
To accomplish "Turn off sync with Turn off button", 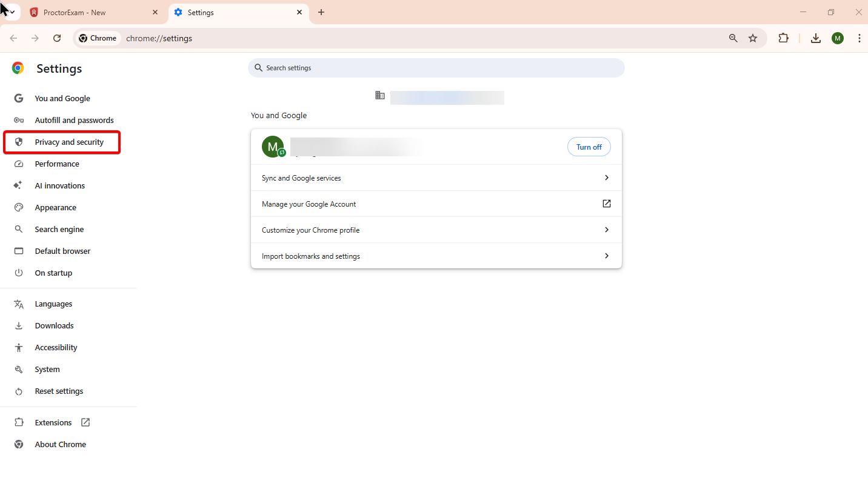I will (589, 147).
